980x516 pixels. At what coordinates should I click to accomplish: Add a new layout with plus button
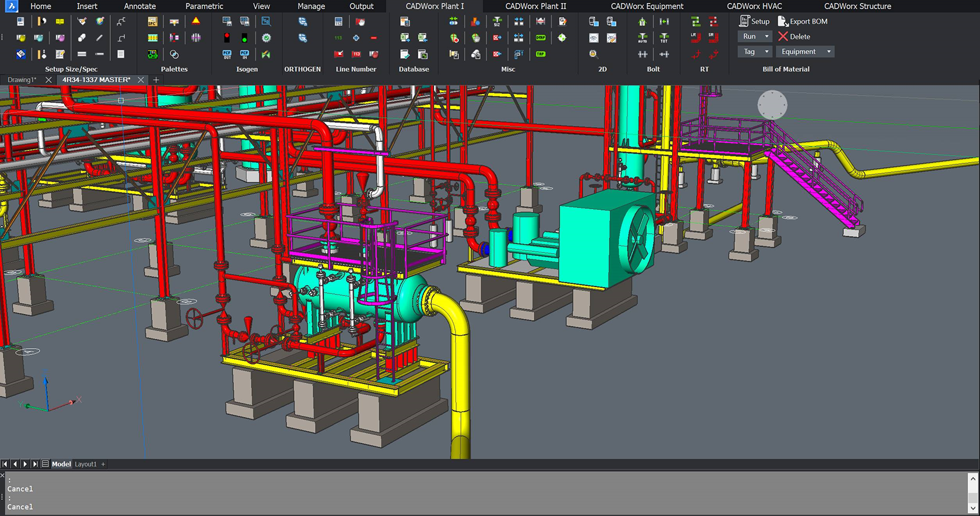point(103,464)
